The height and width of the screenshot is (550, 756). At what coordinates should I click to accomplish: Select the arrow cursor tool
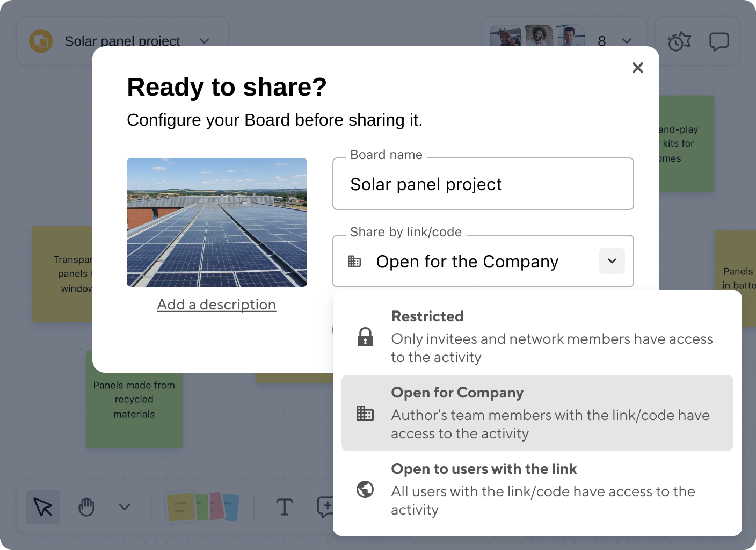43,506
